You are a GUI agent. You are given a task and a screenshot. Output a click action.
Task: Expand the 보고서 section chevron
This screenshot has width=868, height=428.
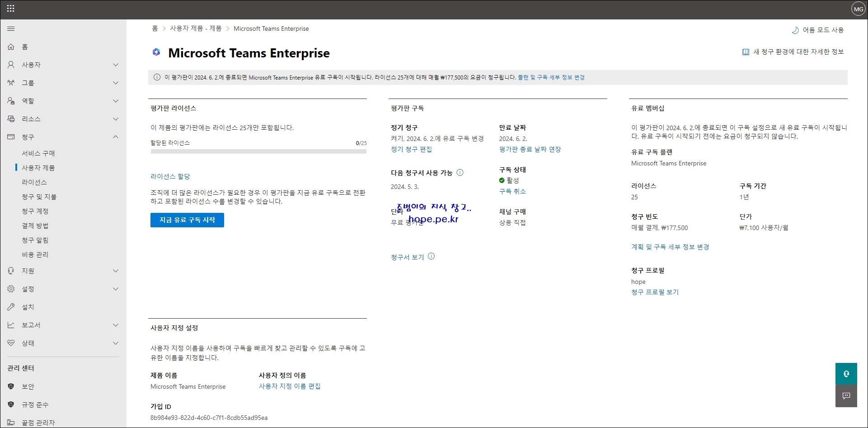coord(116,325)
